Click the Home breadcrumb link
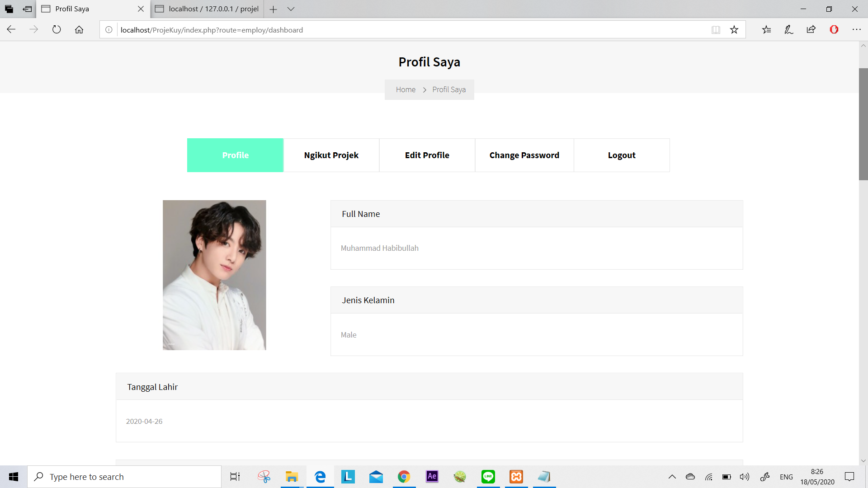The width and height of the screenshot is (868, 488). (x=406, y=89)
